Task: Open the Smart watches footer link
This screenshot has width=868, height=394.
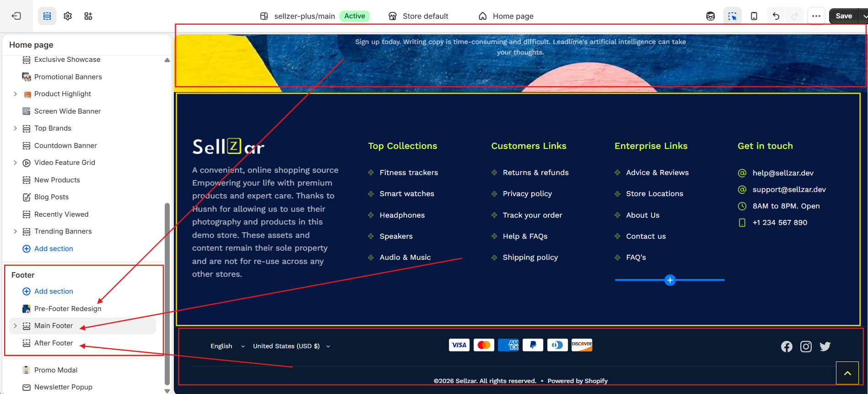Action: (407, 194)
